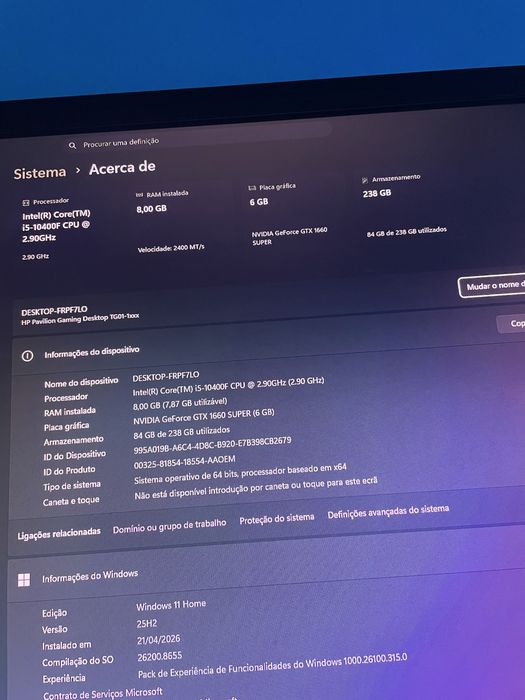The image size is (525, 700).
Task: Open Proteção do sistema link
Action: 277,519
